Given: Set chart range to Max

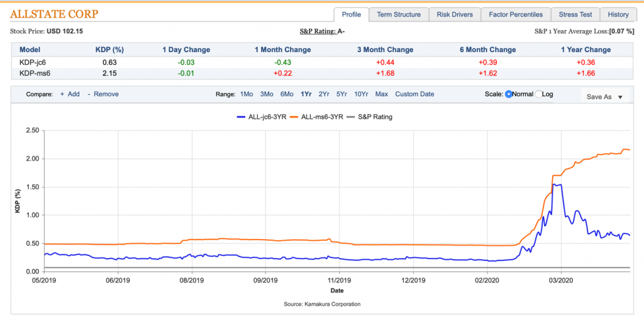Looking at the screenshot, I should pyautogui.click(x=382, y=94).
